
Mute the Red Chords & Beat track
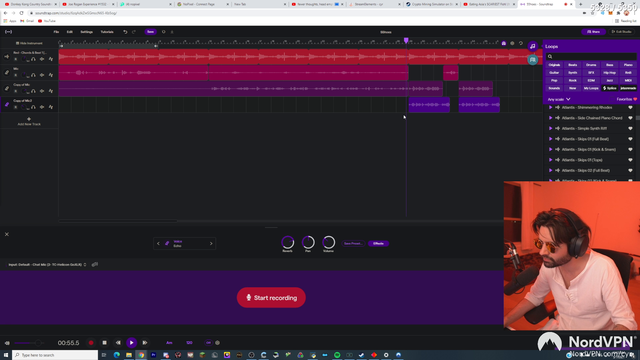(16, 59)
